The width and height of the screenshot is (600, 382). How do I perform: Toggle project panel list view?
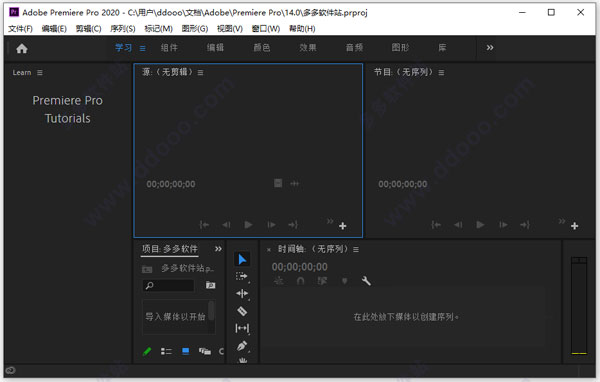pos(166,351)
